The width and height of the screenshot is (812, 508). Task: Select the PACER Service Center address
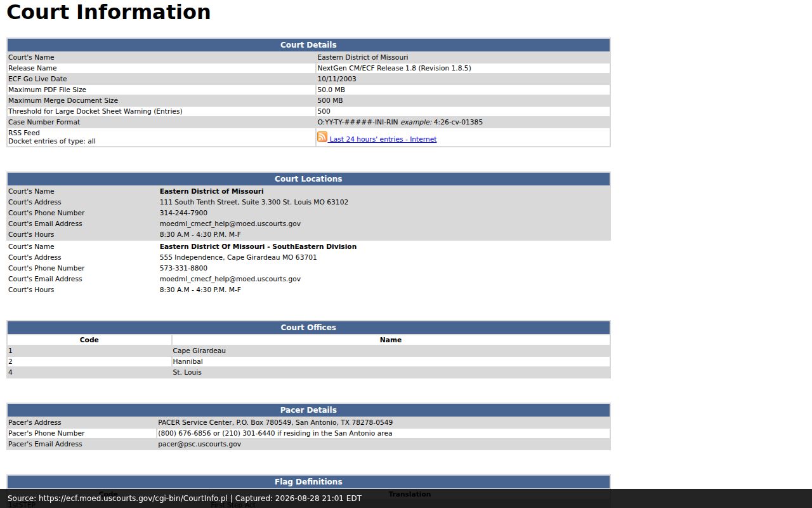(x=275, y=422)
